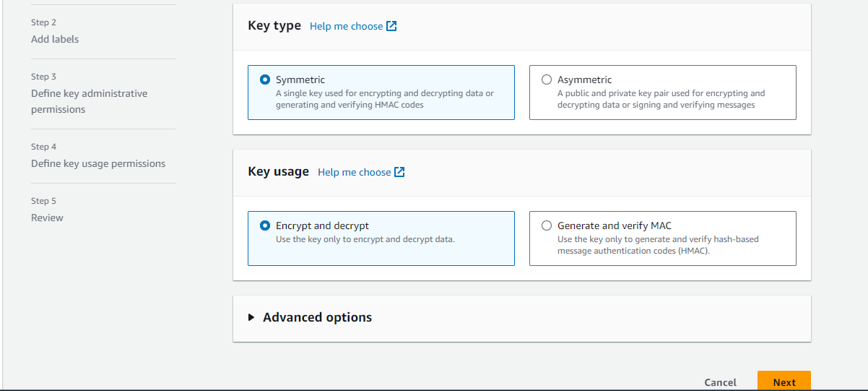Select the Symmetric key type radio button
The image size is (868, 391).
click(x=265, y=80)
